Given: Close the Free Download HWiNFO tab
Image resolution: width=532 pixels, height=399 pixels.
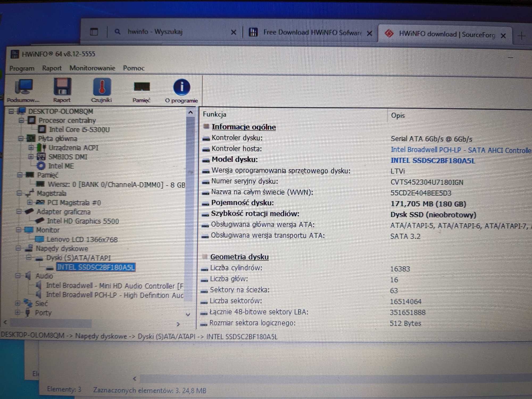Looking at the screenshot, I should click(369, 34).
